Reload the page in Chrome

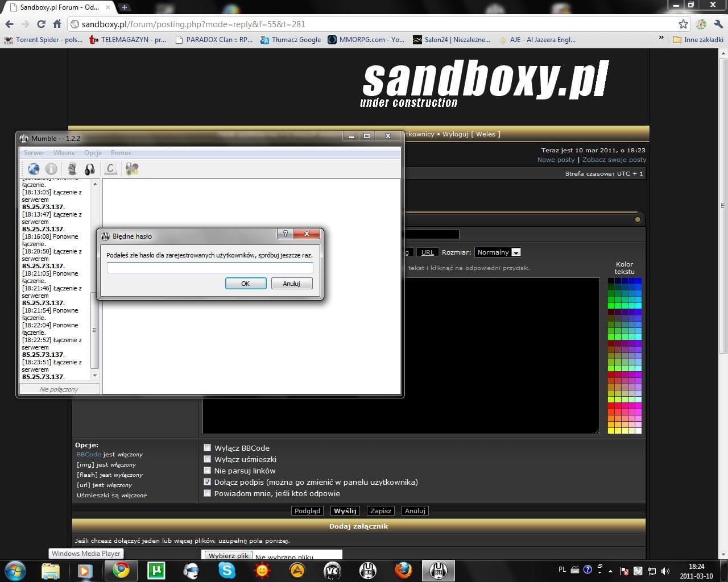pos(41,24)
